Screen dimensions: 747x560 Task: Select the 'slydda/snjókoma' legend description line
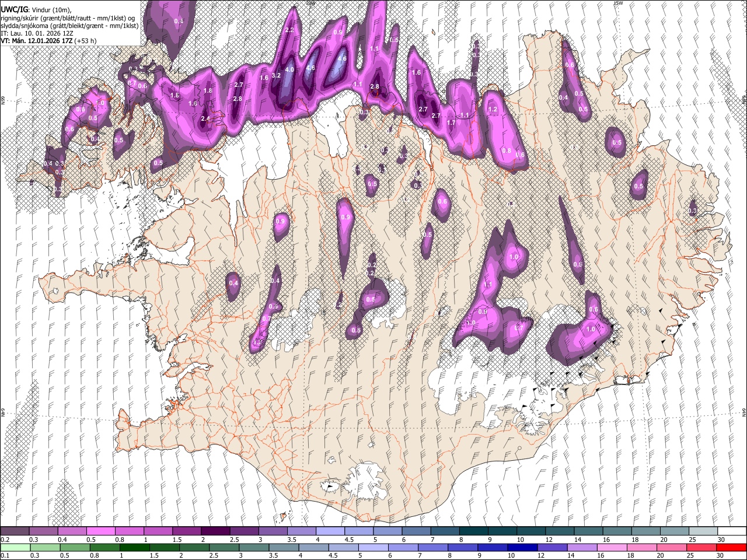coord(70,26)
